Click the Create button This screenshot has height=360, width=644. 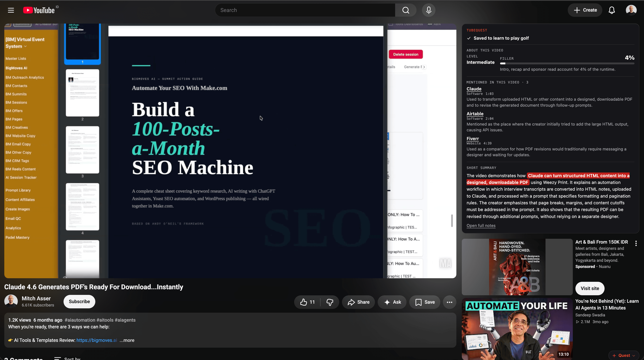pos(585,10)
